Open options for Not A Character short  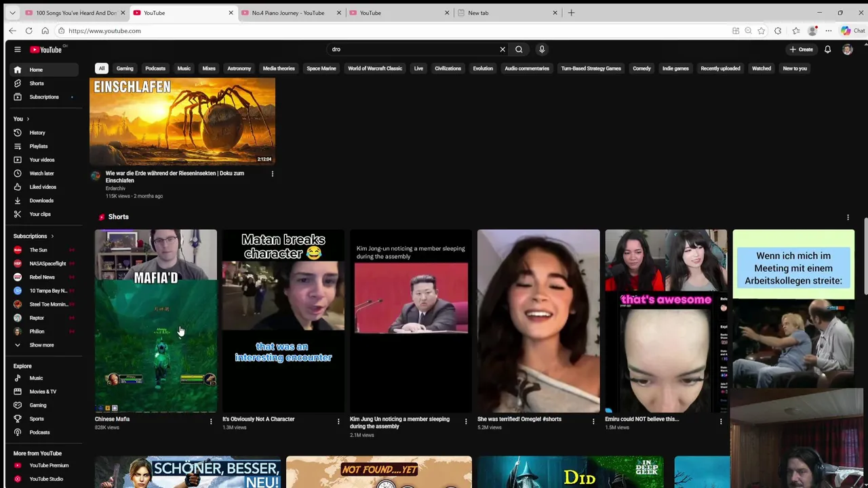pos(338,422)
